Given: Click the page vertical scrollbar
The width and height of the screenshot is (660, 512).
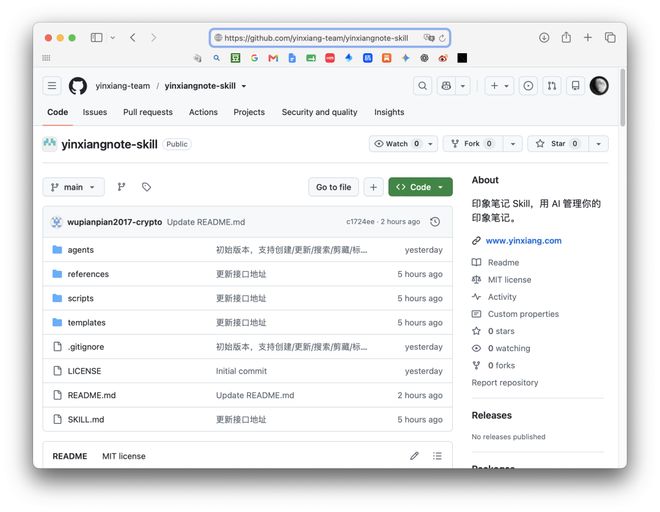Looking at the screenshot, I should (623, 98).
